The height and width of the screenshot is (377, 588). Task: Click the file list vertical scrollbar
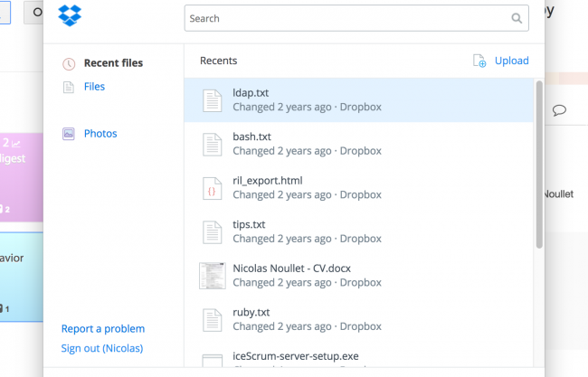pos(539,163)
